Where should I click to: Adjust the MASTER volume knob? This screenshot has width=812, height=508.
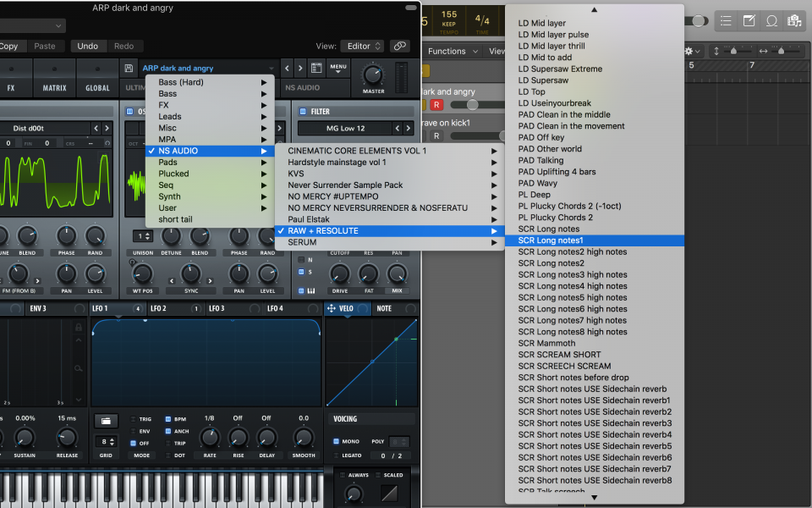tap(373, 75)
